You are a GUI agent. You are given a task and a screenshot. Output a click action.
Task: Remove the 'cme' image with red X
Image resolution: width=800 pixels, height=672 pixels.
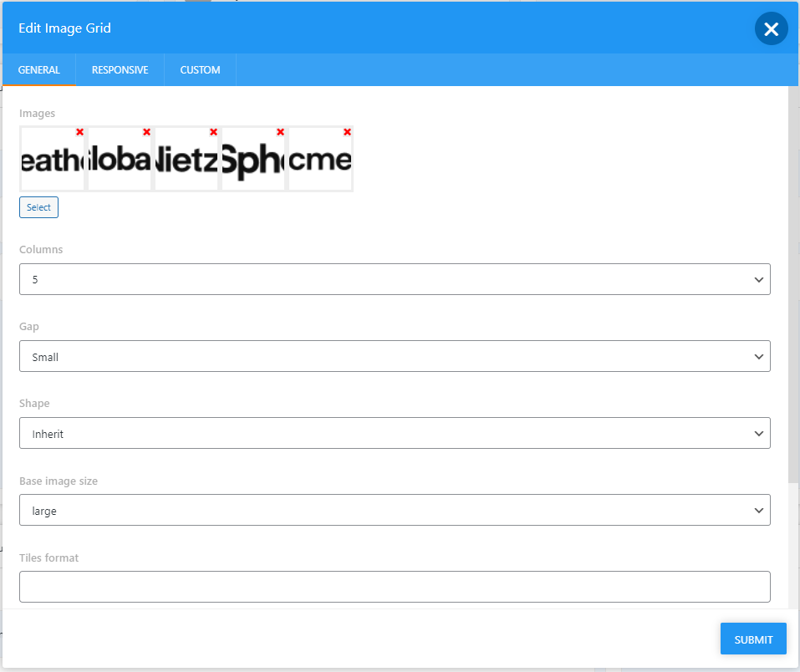click(x=347, y=132)
